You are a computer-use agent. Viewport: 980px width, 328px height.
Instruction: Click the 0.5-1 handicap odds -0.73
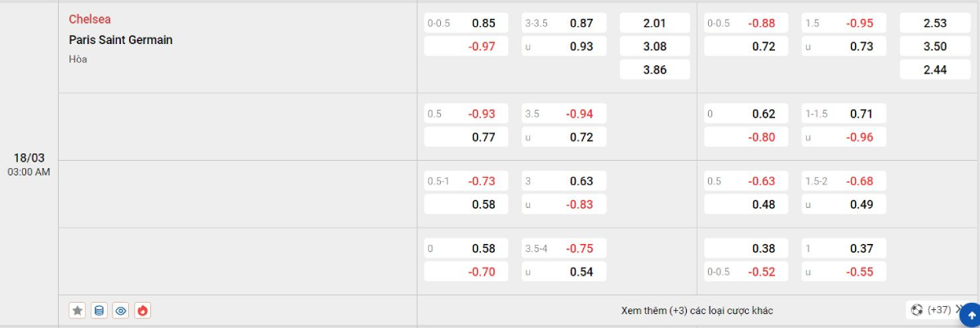(x=466, y=180)
